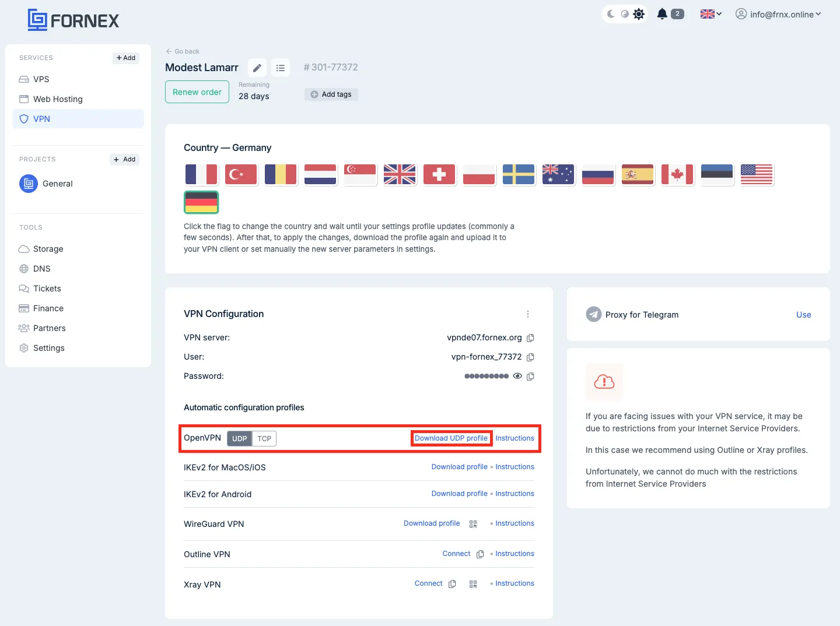Reveal the VPN password
Viewport: 840px width, 626px height.
[x=517, y=377]
